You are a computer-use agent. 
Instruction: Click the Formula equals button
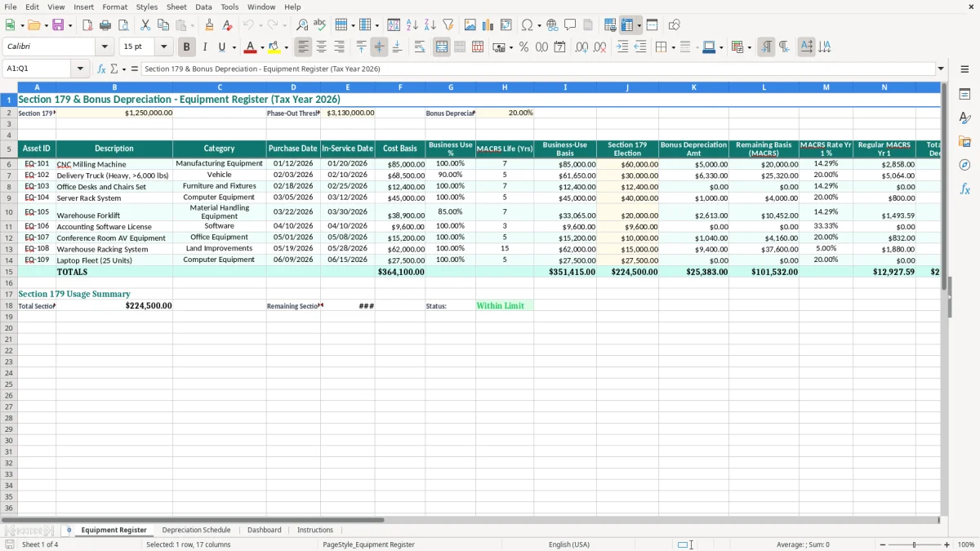pos(135,69)
